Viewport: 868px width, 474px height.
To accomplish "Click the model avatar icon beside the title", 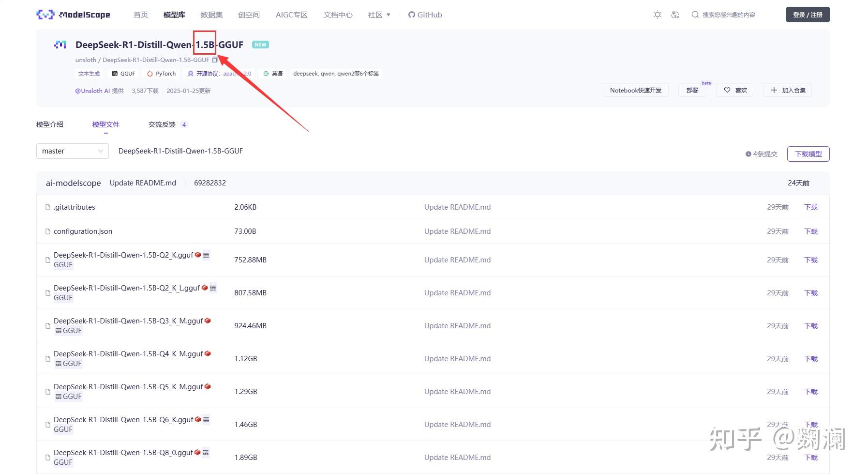I will pos(60,45).
